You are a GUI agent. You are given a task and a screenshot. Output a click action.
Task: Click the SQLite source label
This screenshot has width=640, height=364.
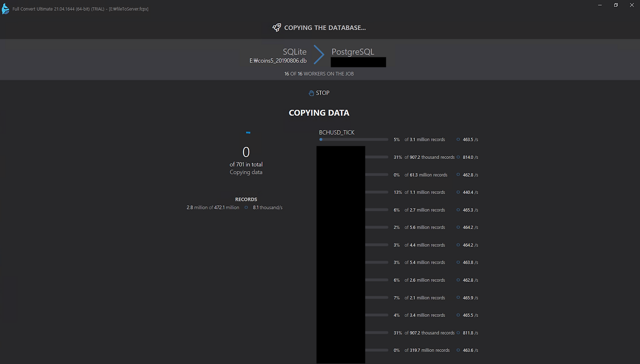(x=294, y=52)
